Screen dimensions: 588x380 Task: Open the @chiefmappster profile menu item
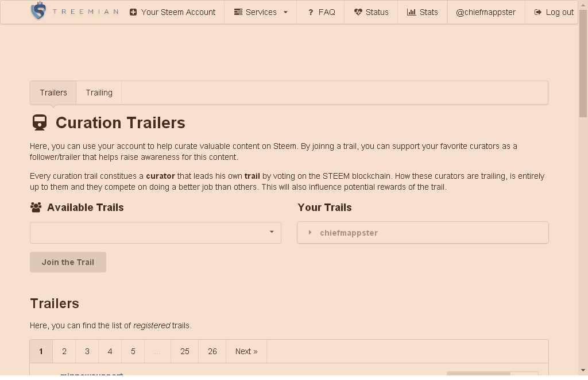(x=486, y=13)
